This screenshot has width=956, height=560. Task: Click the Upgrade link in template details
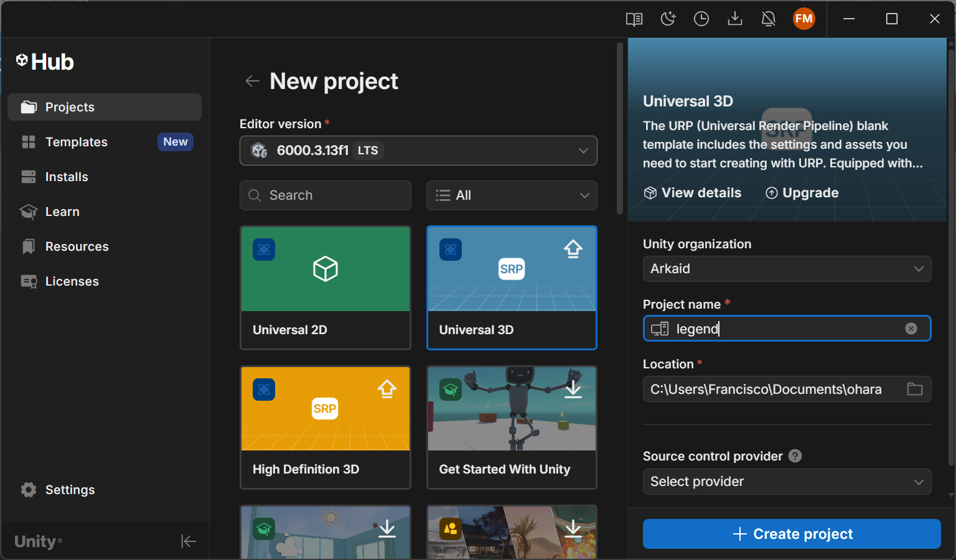802,193
